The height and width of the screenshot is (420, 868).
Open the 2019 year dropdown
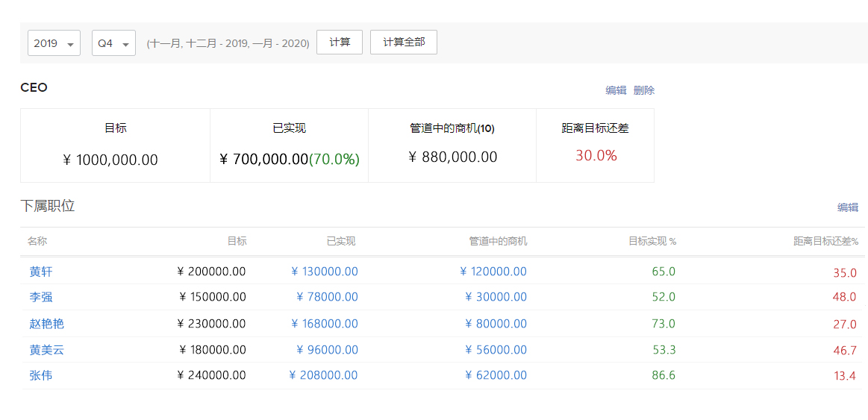click(54, 43)
